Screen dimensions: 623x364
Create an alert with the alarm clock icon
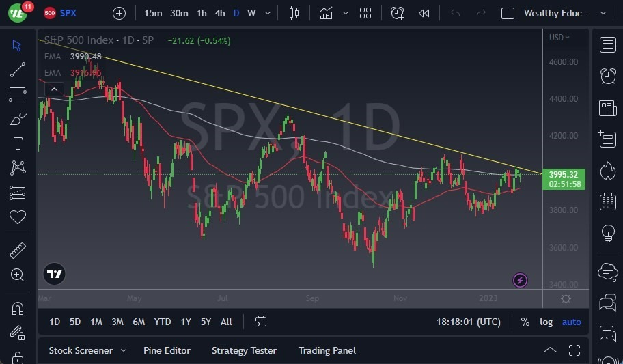pos(398,13)
